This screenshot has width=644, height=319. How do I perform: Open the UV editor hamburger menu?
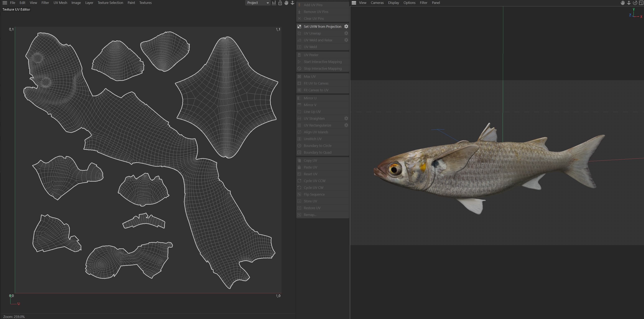point(5,3)
